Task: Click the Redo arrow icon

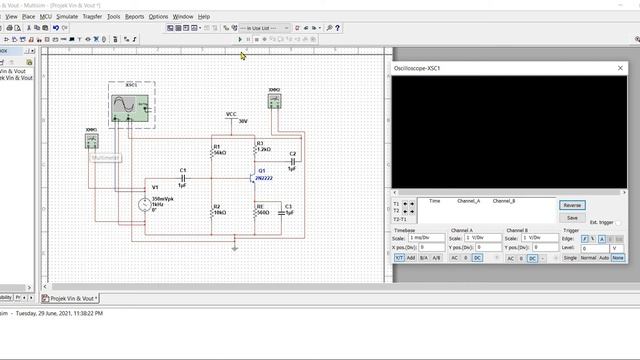Action: point(64,28)
